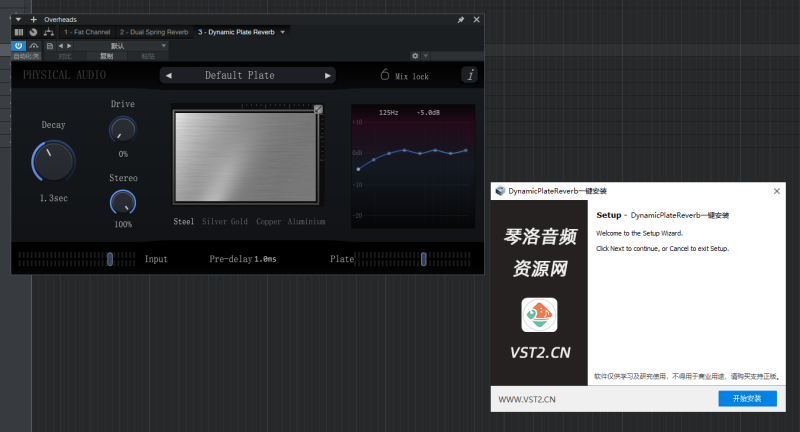Viewport: 800px width, 432px height.
Task: Open plugin settings gear icon
Action: pyautogui.click(x=415, y=56)
